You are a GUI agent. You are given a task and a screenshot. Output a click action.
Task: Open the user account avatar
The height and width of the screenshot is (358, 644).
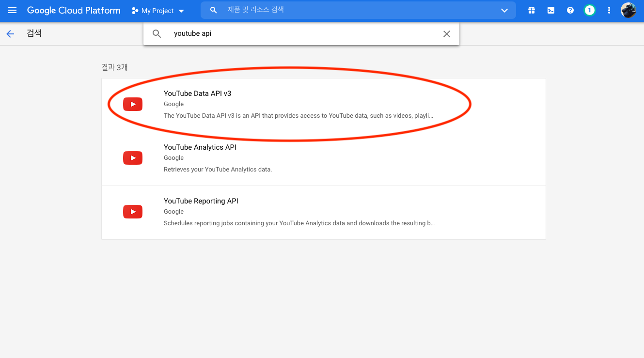(x=628, y=10)
